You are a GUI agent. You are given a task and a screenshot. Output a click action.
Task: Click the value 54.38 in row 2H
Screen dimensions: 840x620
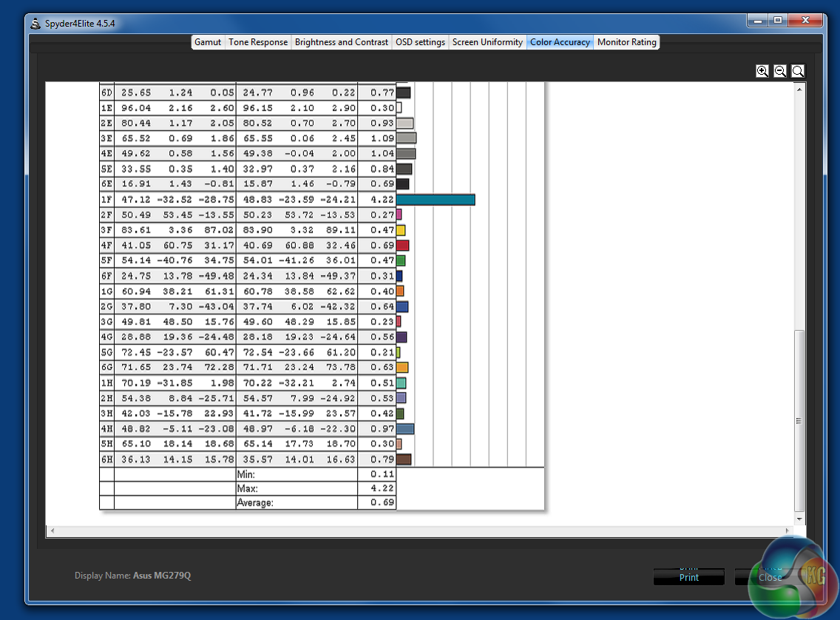(136, 398)
